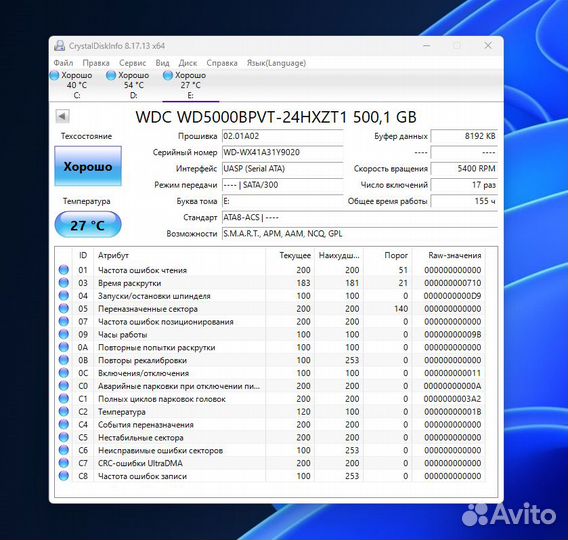Image resolution: width=568 pixels, height=540 pixels.
Task: Click status orb for attribute C0 row
Action: pos(64,386)
